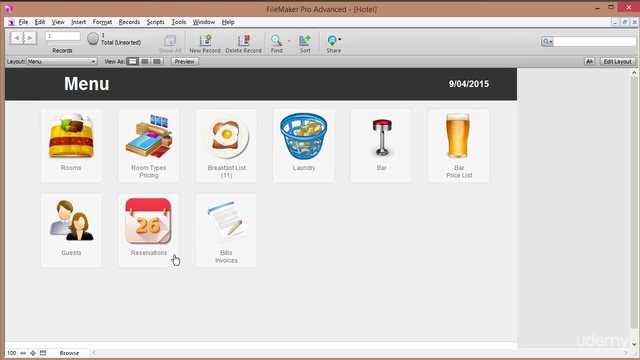Switch to View As Table
This screenshot has height=360, width=640.
click(157, 62)
